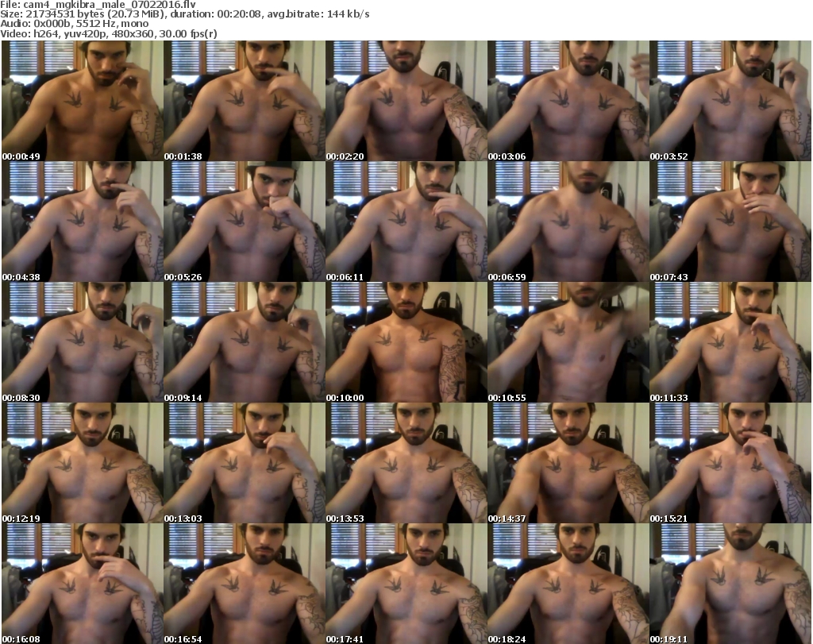
Task: Pick the frame stamped 00:10:55
Action: click(568, 342)
